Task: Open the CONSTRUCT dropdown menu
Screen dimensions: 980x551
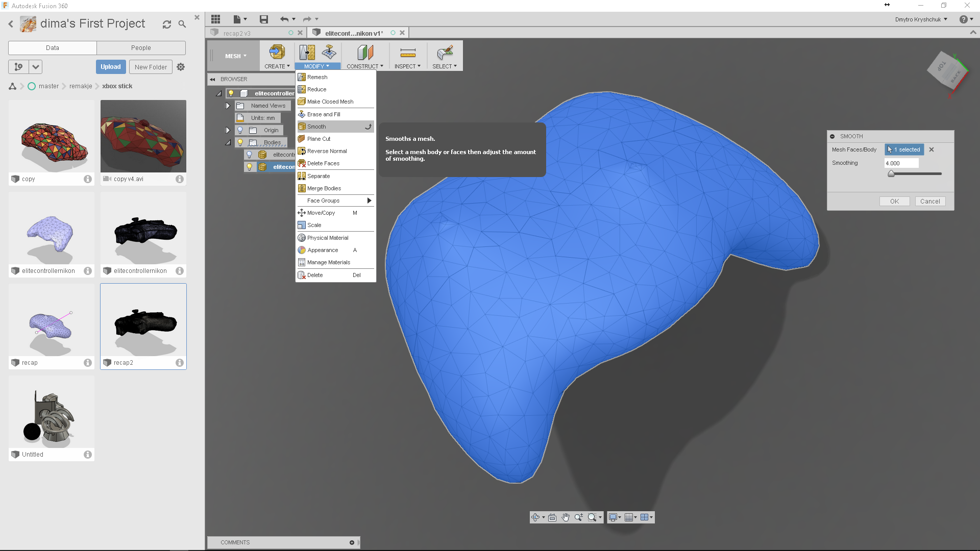Action: coord(364,66)
